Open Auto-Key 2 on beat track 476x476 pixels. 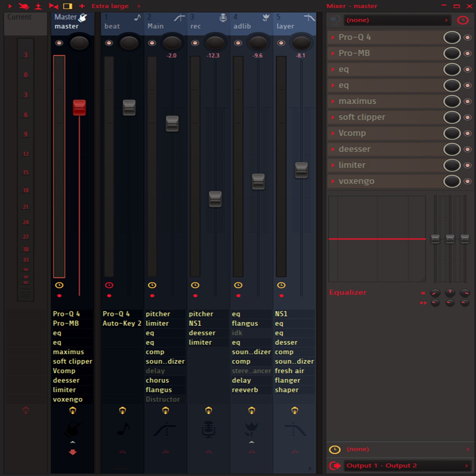pyautogui.click(x=122, y=323)
